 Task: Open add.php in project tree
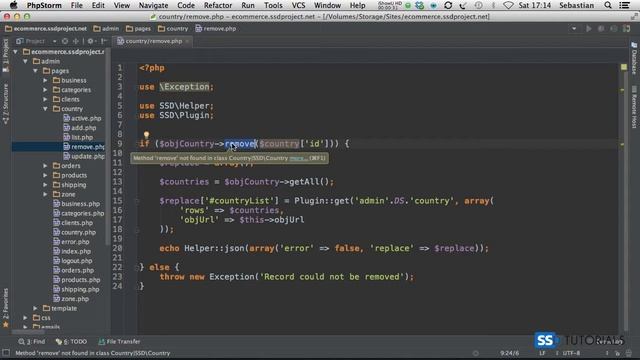click(x=80, y=128)
